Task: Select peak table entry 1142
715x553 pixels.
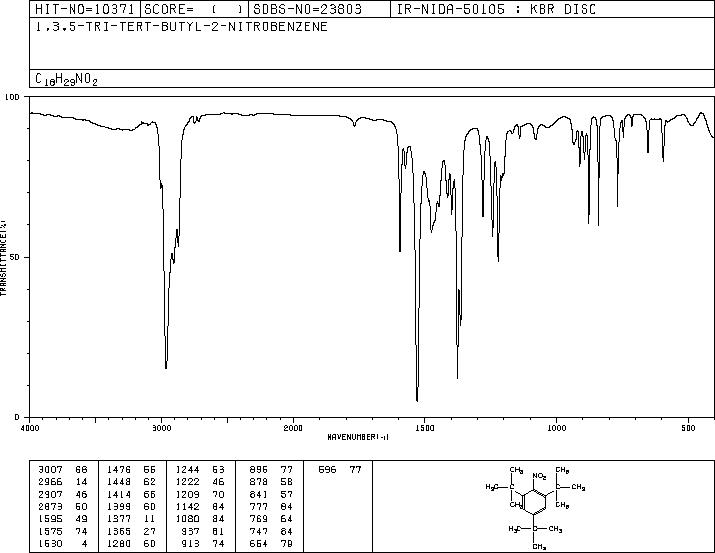Action: 187,506
